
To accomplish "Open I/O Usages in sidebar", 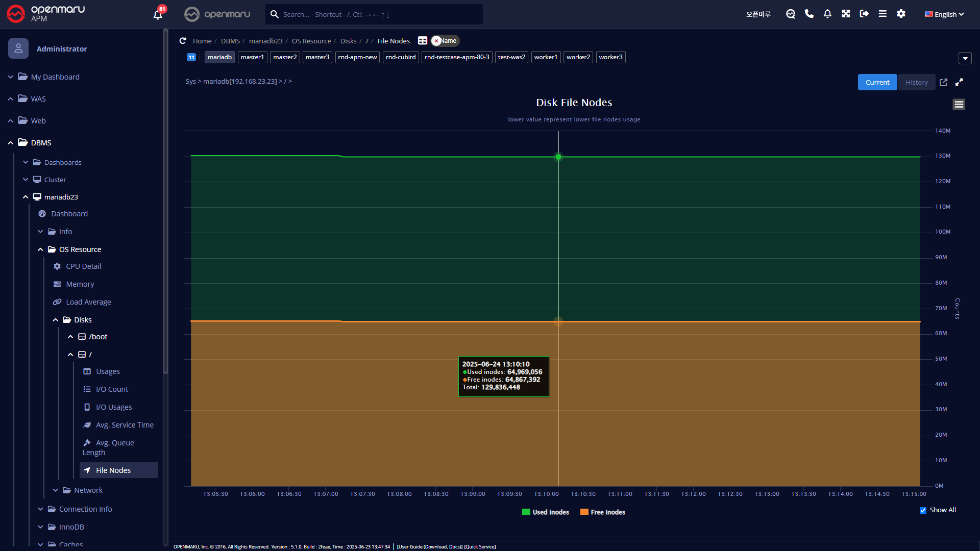I will click(x=114, y=407).
